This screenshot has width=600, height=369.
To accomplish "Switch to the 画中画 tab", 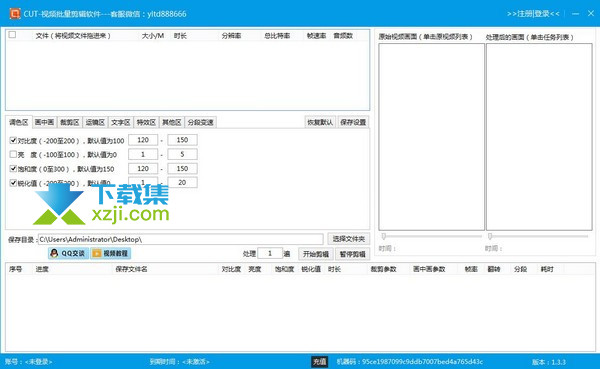I will click(x=44, y=122).
